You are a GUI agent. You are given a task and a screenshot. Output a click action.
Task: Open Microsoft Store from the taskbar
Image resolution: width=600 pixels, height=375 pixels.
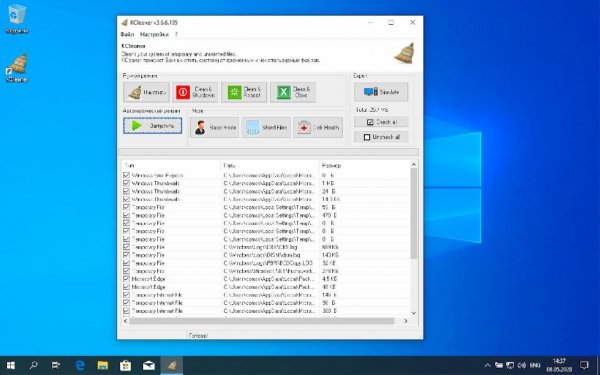(126, 365)
